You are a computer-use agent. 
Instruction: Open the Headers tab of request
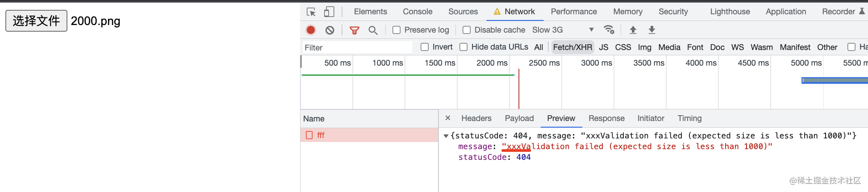476,118
